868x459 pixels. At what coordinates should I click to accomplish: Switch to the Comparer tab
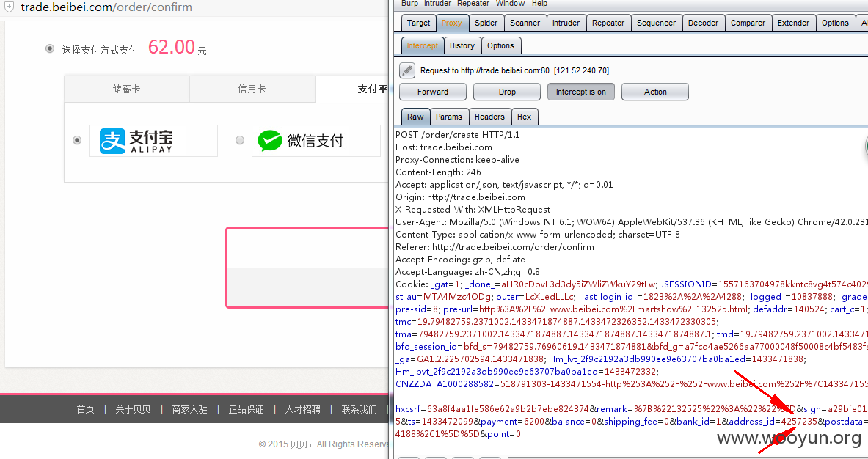[748, 23]
